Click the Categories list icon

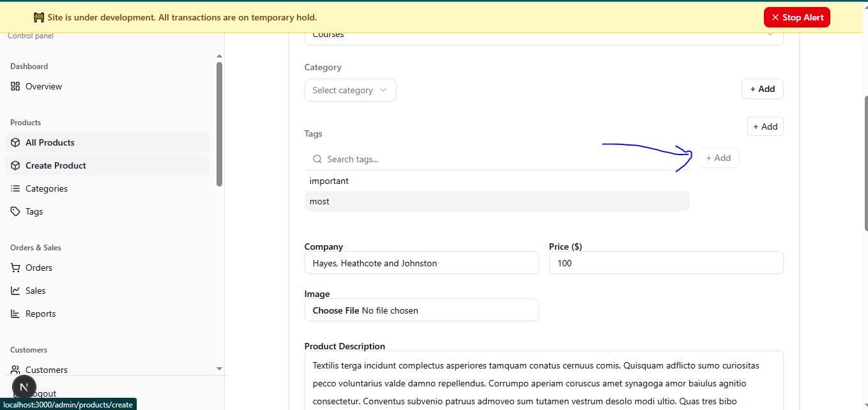(15, 188)
